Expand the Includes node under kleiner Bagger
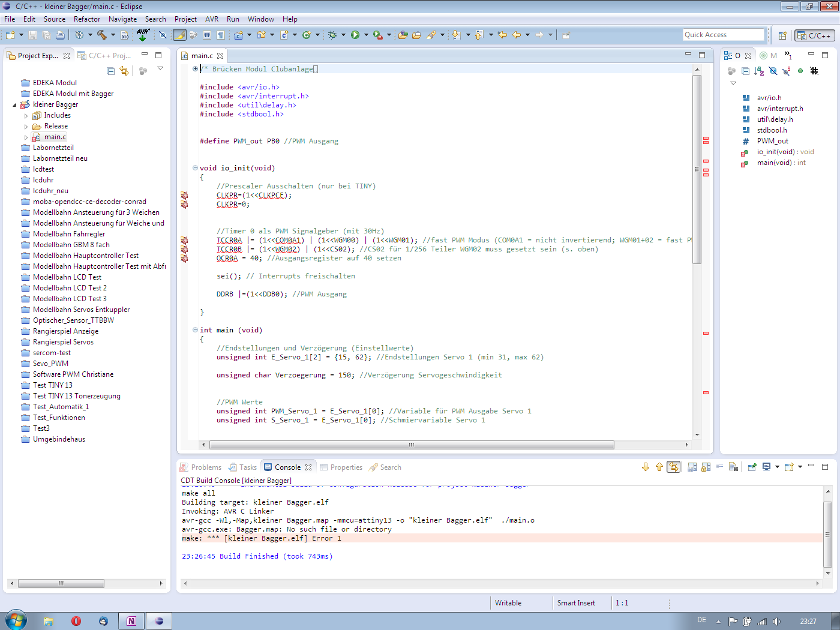 pyautogui.click(x=26, y=116)
